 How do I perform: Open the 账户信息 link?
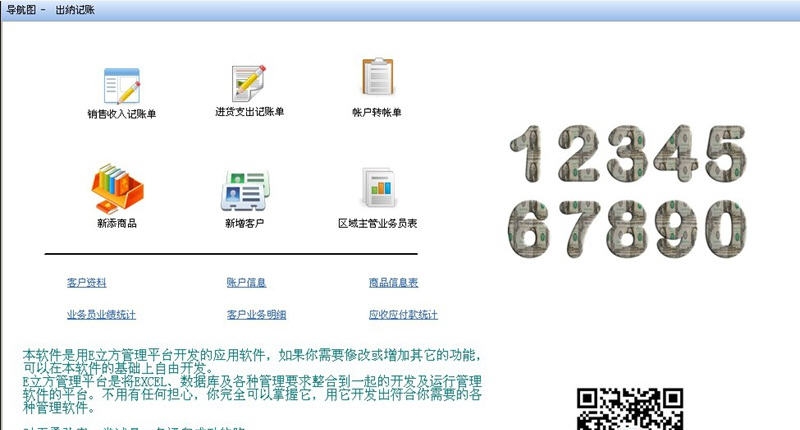point(246,283)
